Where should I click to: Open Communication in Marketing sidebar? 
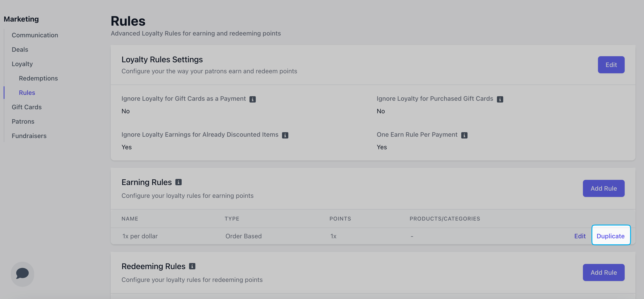(x=35, y=35)
